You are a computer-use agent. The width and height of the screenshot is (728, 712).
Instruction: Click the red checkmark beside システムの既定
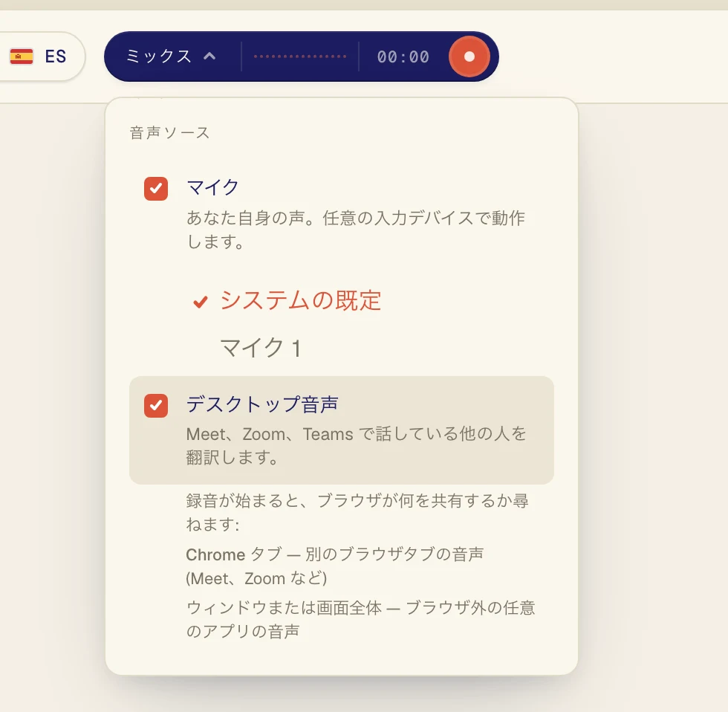click(x=200, y=302)
